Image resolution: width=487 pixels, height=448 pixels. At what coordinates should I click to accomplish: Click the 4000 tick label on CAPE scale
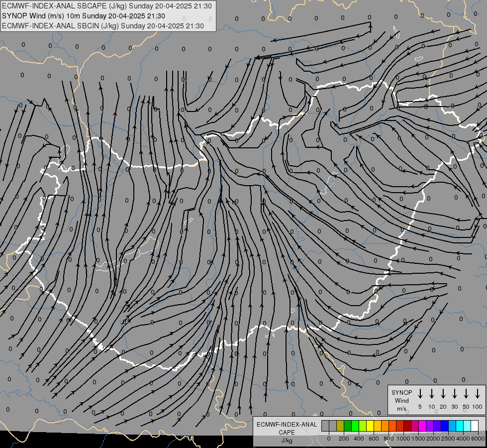click(x=463, y=439)
